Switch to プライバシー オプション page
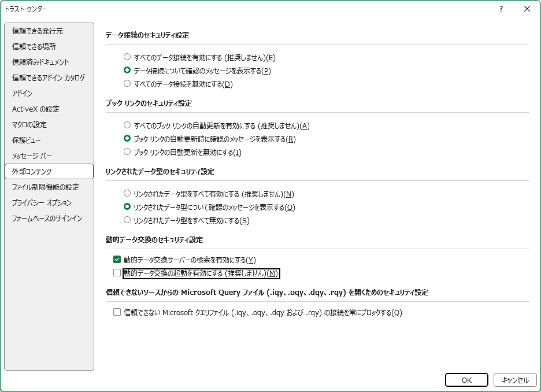This screenshot has width=541, height=392. [49, 202]
